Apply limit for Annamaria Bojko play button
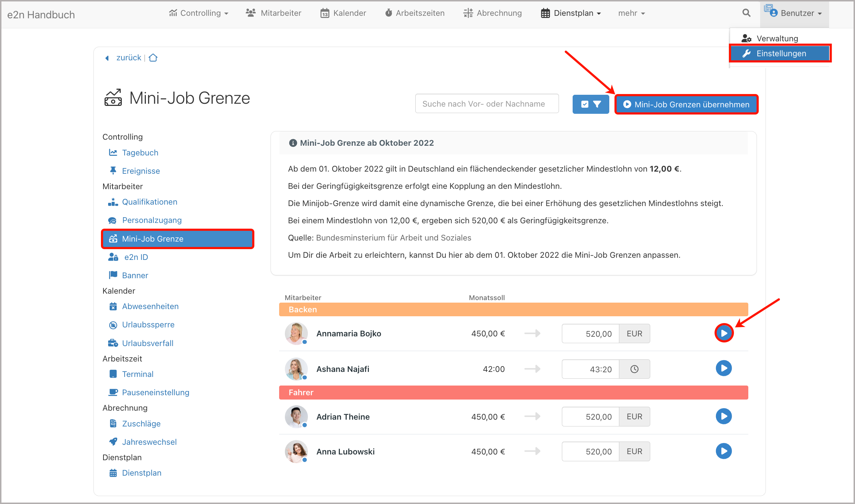 [724, 333]
